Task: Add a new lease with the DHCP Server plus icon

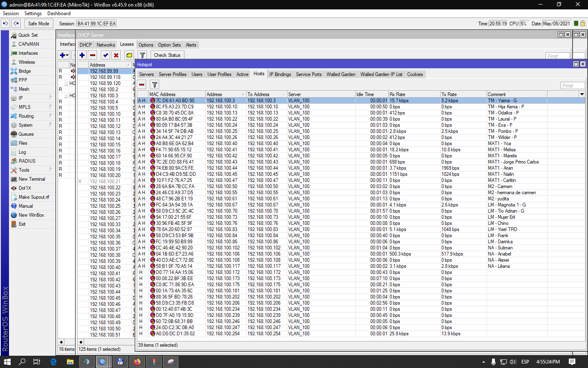Action: (82, 55)
